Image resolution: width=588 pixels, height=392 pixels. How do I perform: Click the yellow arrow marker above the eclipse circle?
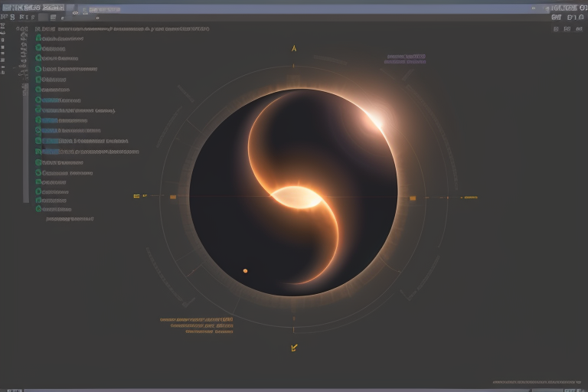click(294, 48)
